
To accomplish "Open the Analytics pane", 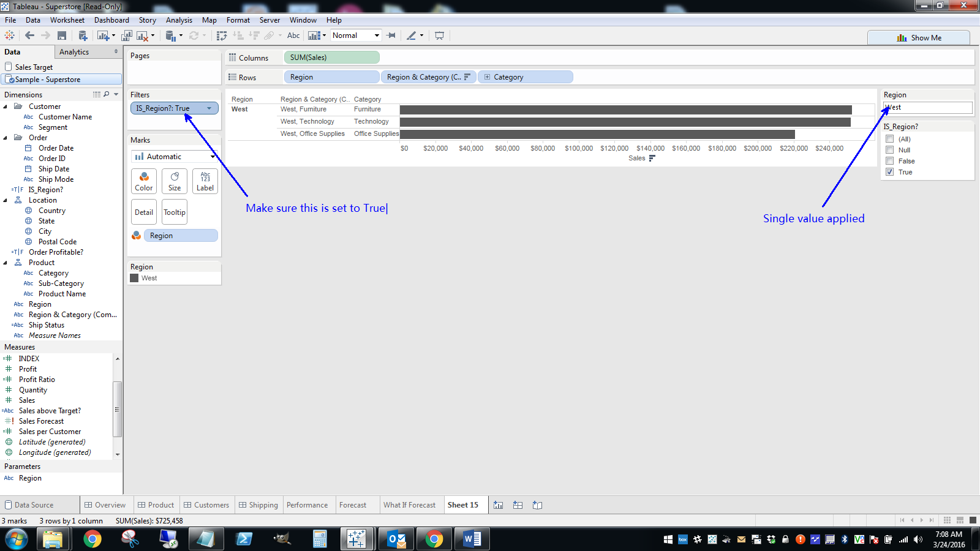I will [73, 51].
